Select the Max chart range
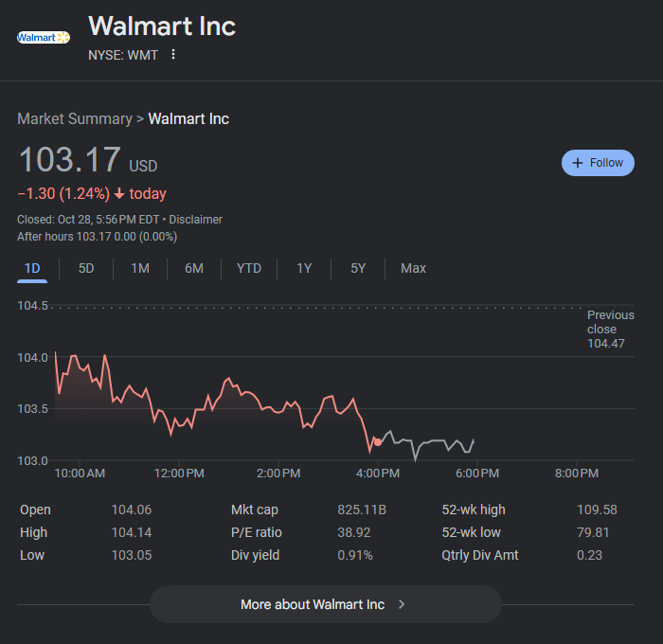 pyautogui.click(x=413, y=268)
